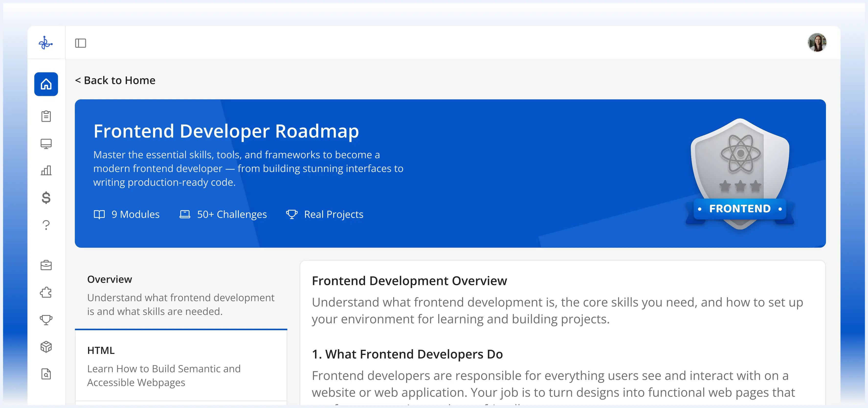Select the HTML module tab
Image resolution: width=868 pixels, height=408 pixels.
[181, 366]
